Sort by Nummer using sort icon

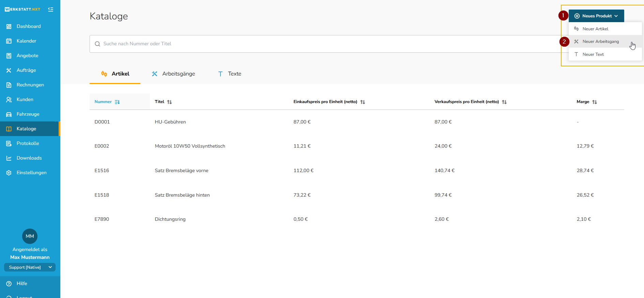tap(117, 102)
